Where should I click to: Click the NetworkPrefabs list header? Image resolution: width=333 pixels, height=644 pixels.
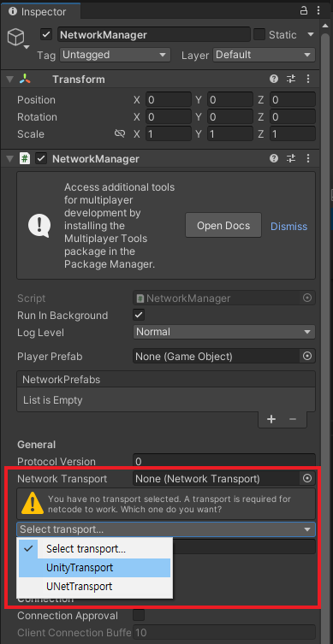click(166, 380)
